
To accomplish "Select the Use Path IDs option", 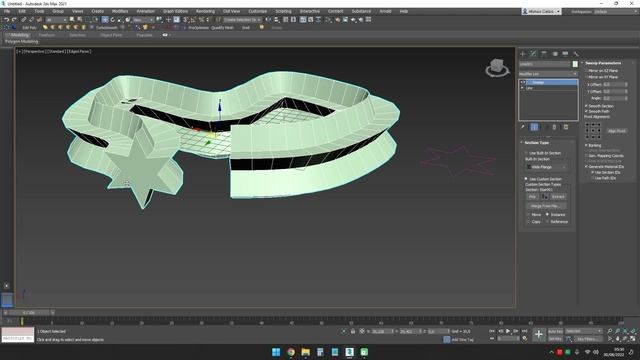I will click(x=593, y=178).
